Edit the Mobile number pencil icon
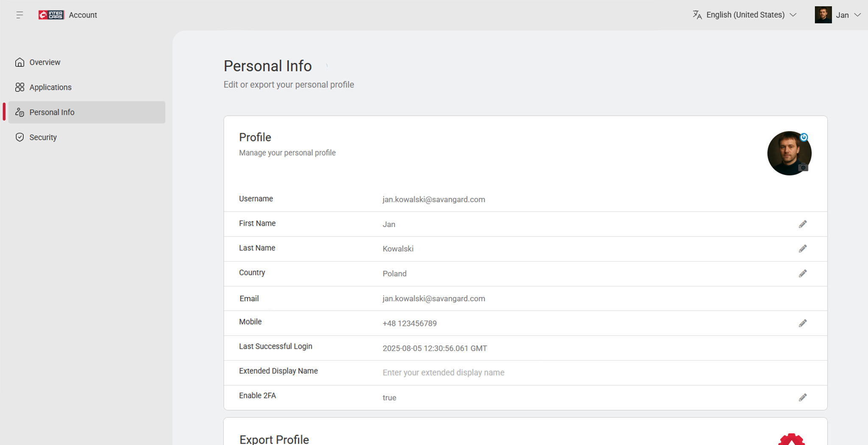Screen dimensions: 868x445 pyautogui.click(x=803, y=323)
